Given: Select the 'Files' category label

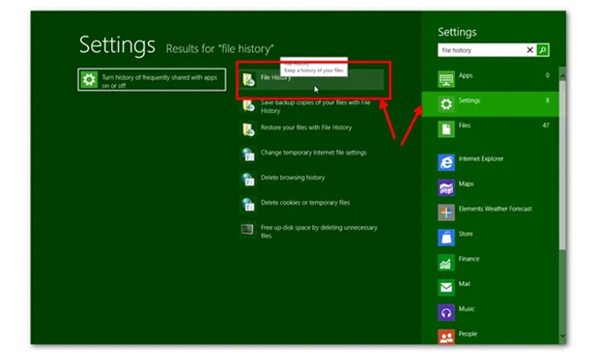Looking at the screenshot, I should [465, 126].
